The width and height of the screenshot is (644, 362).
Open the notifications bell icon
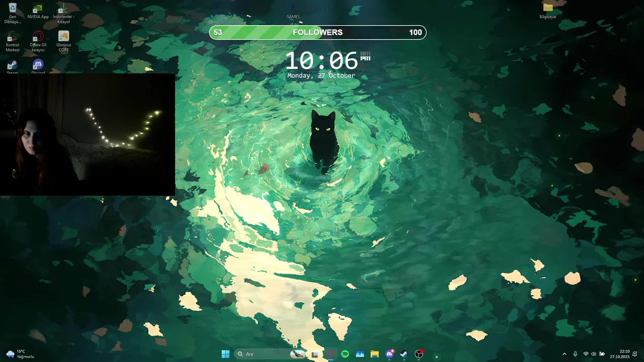coord(635,354)
